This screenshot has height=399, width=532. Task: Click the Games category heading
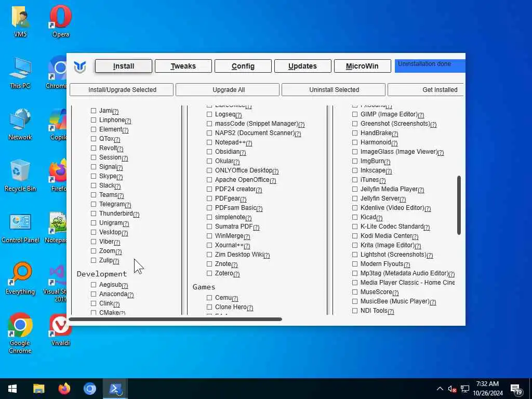click(204, 287)
